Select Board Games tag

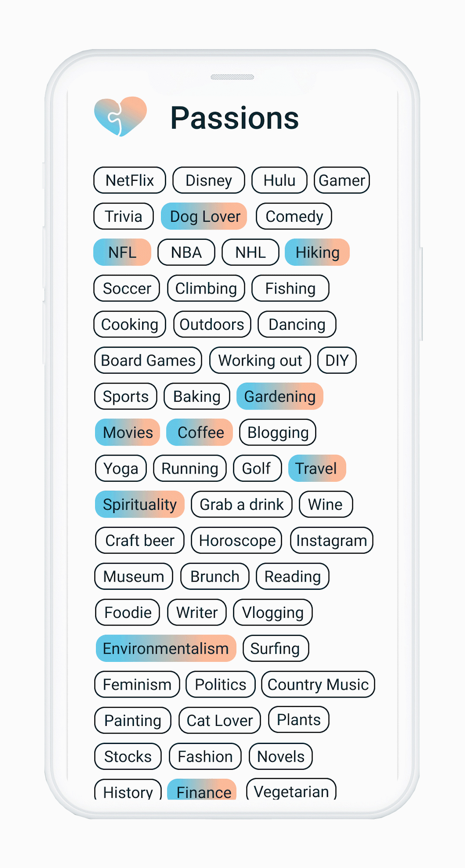point(148,360)
